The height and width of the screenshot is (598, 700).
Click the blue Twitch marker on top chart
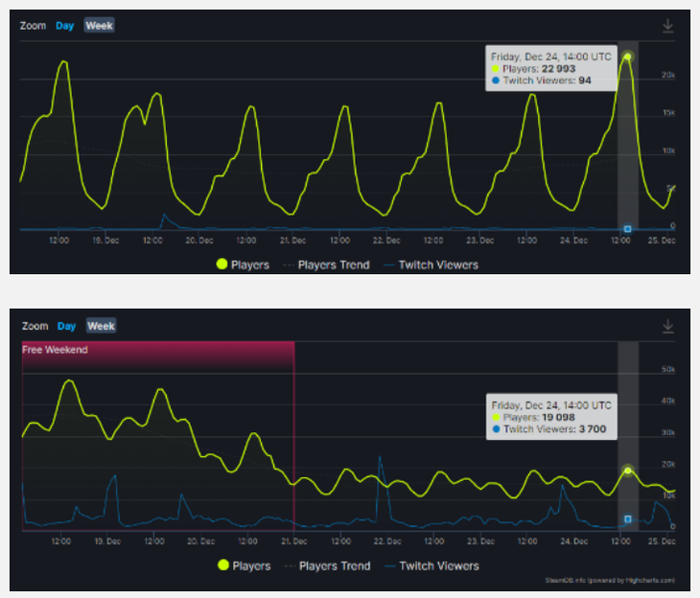click(x=628, y=229)
